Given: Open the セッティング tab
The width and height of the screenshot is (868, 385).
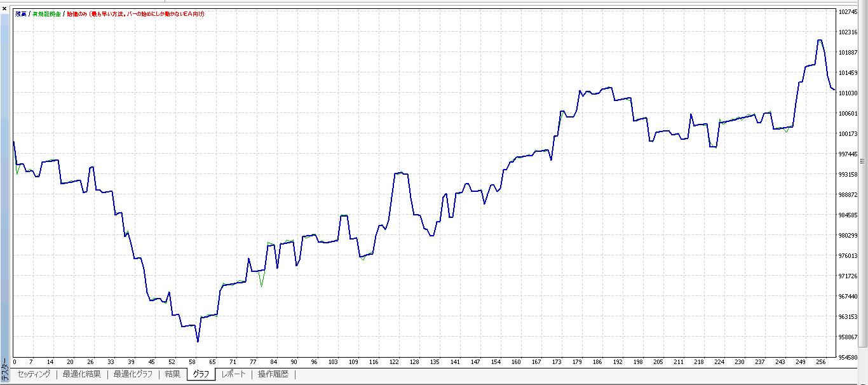Looking at the screenshot, I should coord(34,374).
